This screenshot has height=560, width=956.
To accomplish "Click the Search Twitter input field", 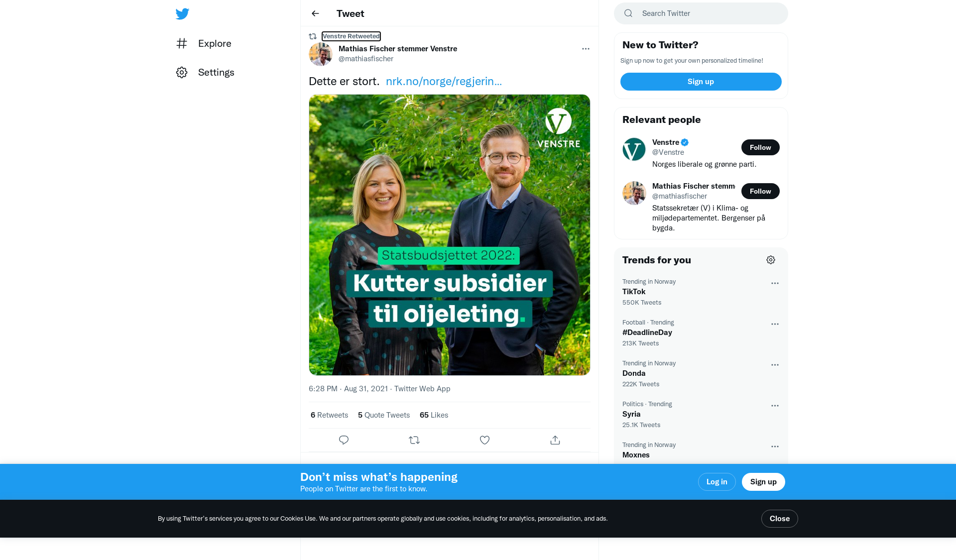I will point(701,13).
